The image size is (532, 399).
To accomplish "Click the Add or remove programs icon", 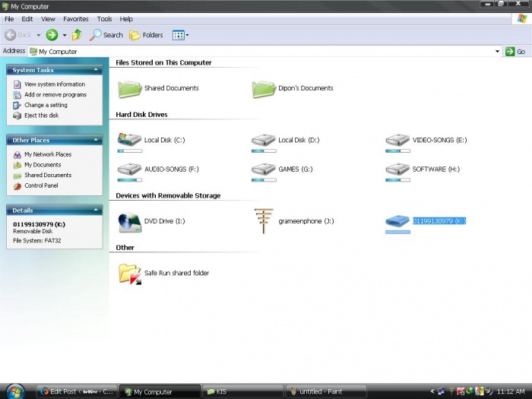I will [17, 95].
